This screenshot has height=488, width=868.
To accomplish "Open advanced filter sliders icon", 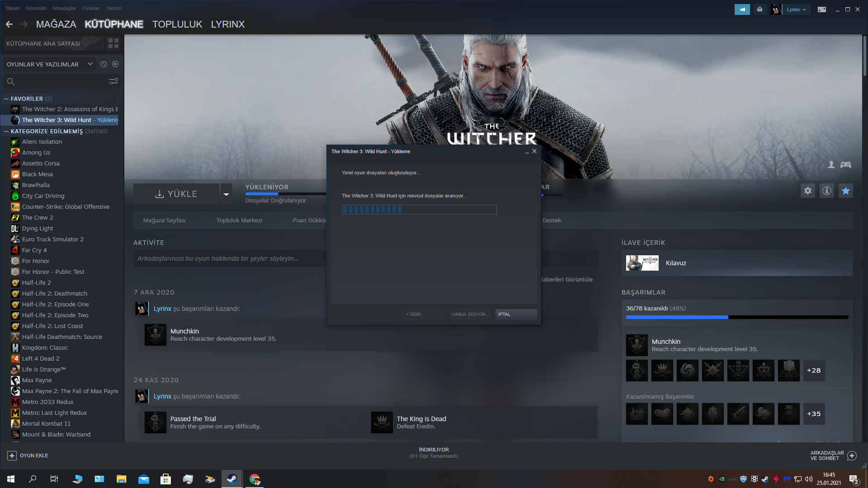I will (113, 81).
